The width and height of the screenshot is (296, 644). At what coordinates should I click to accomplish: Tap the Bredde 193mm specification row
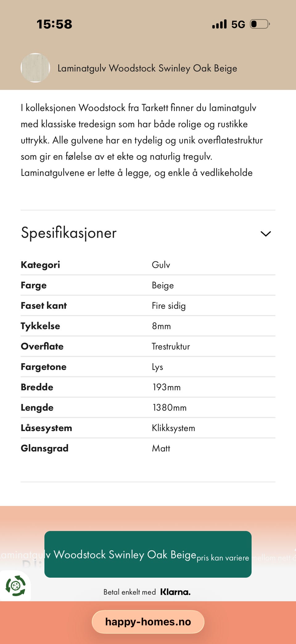[148, 387]
